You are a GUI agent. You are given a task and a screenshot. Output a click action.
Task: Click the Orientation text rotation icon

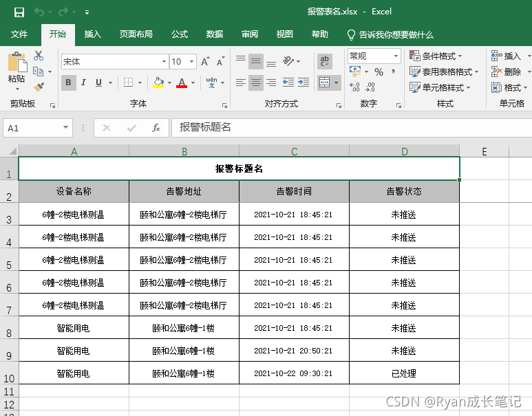tap(288, 61)
